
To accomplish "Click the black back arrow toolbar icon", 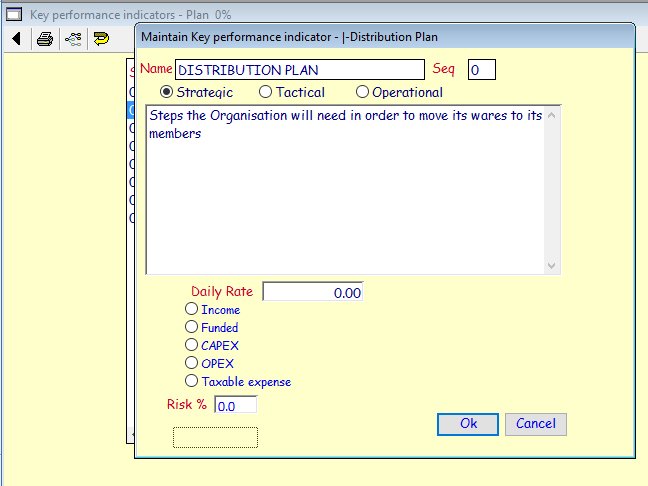I will 17,40.
